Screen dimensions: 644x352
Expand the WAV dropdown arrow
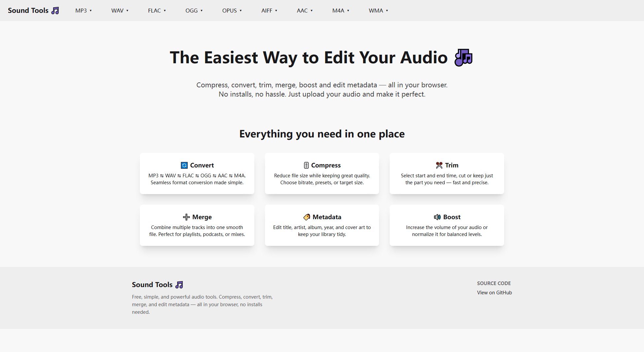point(127,11)
